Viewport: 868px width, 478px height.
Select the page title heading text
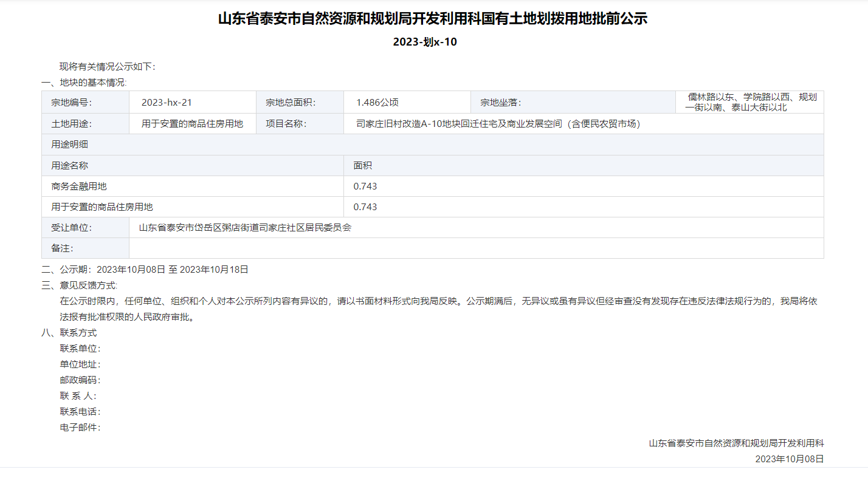pyautogui.click(x=433, y=19)
